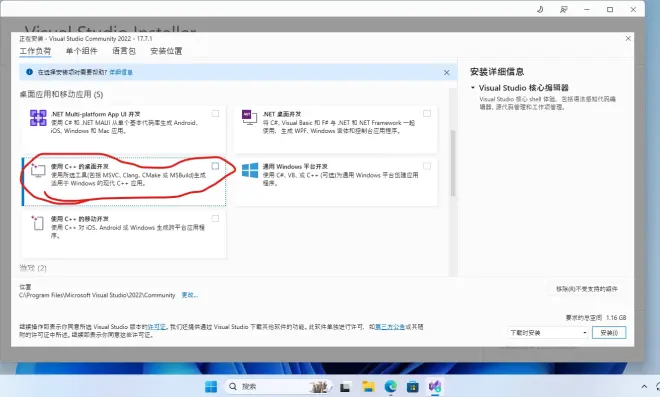The image size is (660, 397).
Task: Click the workload list vertical scrollbar
Action: [x=453, y=163]
